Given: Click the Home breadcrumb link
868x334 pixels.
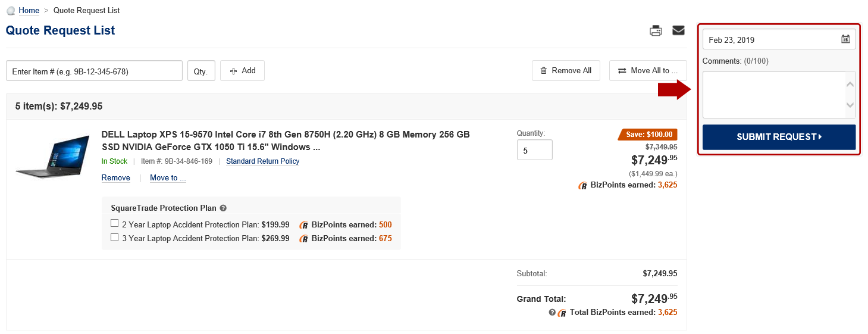Looking at the screenshot, I should coord(29,10).
